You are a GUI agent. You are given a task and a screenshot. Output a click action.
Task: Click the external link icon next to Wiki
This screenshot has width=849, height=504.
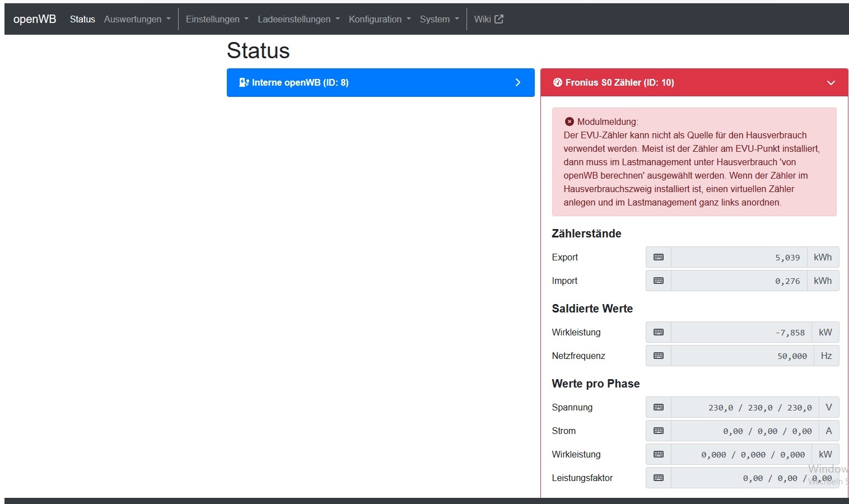(499, 19)
